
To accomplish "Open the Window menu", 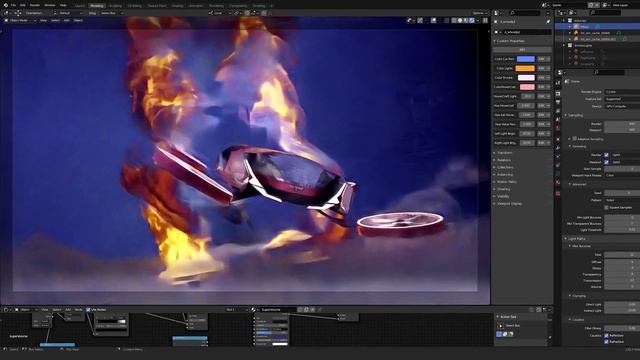I will click(50, 5).
